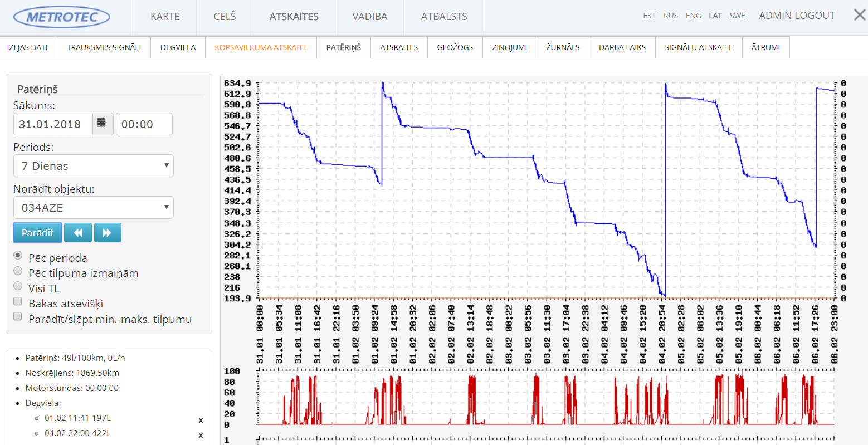The image size is (868, 445).
Task: Click the Metrotec logo
Action: click(62, 17)
